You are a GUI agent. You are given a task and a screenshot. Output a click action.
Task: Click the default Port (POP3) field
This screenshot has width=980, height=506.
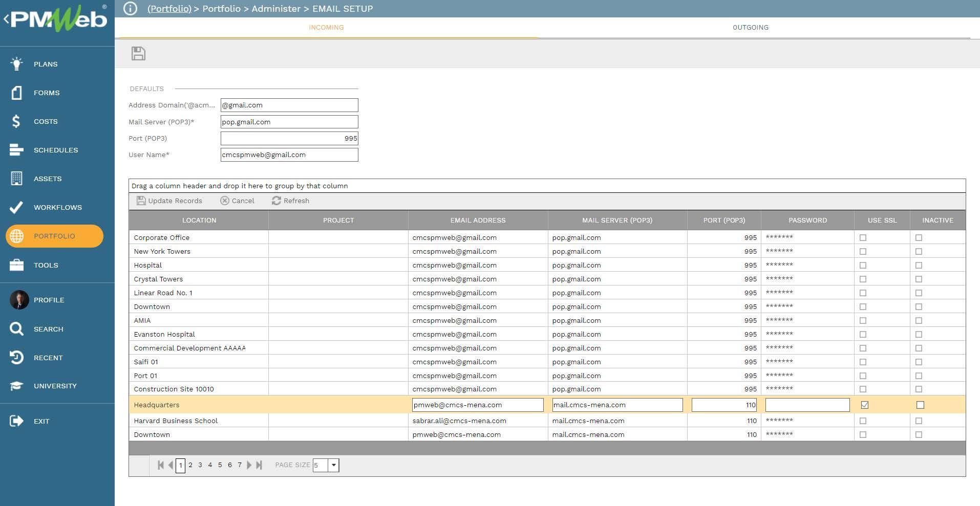coord(289,138)
